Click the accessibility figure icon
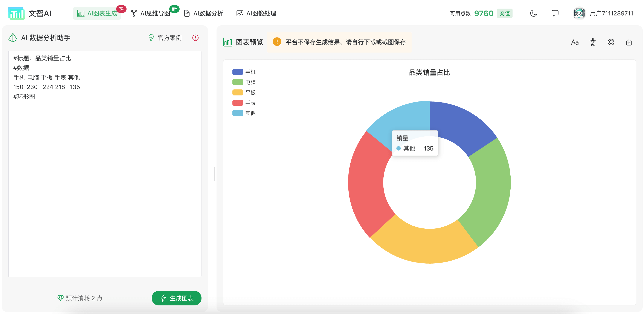This screenshot has width=644, height=314. pyautogui.click(x=592, y=42)
